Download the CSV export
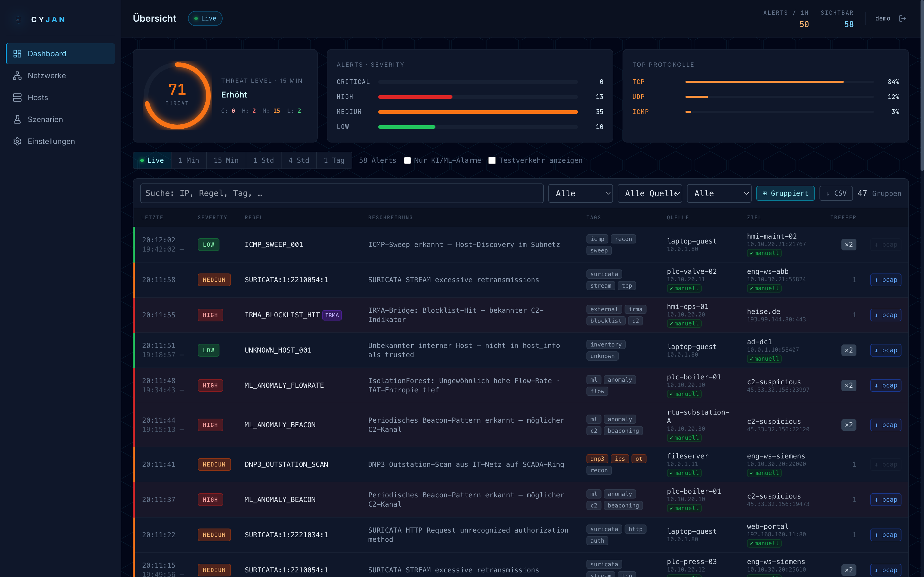The width and height of the screenshot is (924, 577). pos(836,193)
